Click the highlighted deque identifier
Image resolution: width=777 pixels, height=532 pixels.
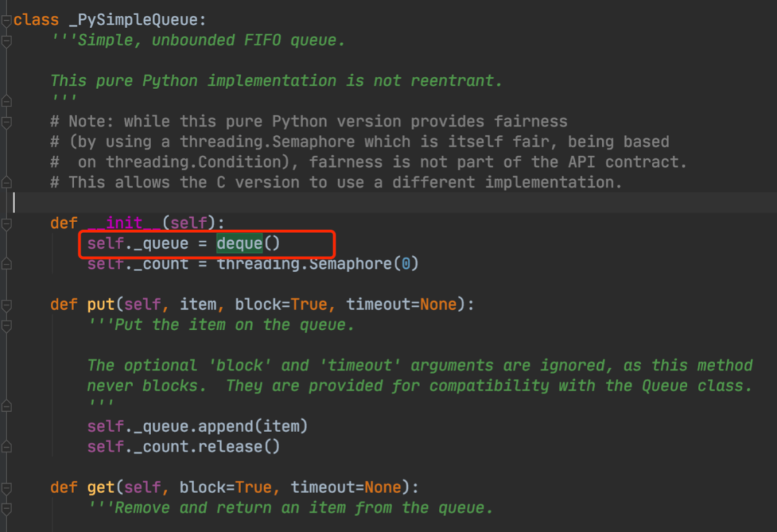click(x=240, y=244)
